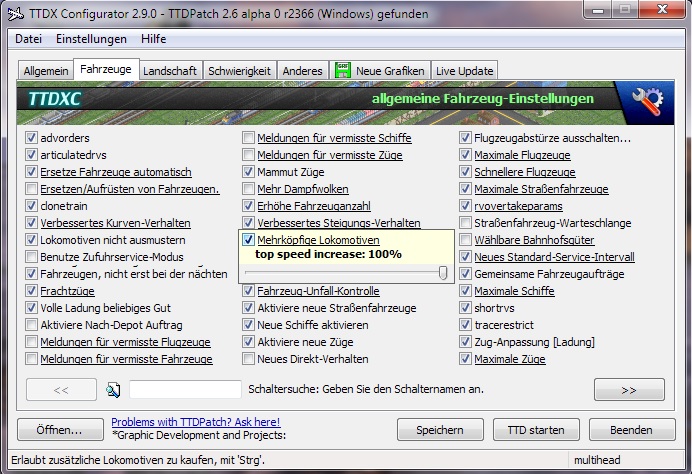692x474 pixels.
Task: Toggle Maximale Züge checkbox
Action: click(x=465, y=359)
